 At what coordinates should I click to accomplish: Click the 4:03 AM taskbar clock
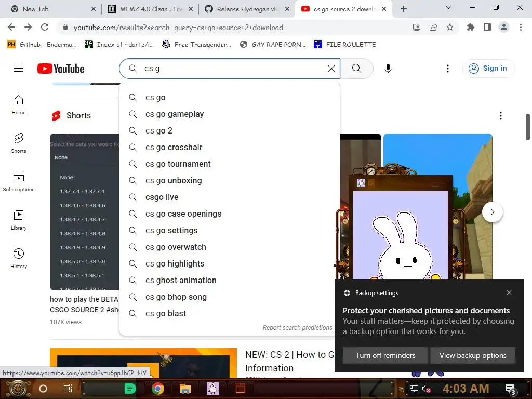pos(465,389)
